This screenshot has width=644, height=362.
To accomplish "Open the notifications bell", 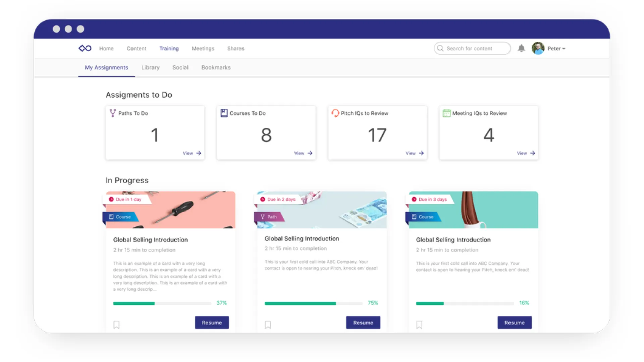I will click(521, 48).
